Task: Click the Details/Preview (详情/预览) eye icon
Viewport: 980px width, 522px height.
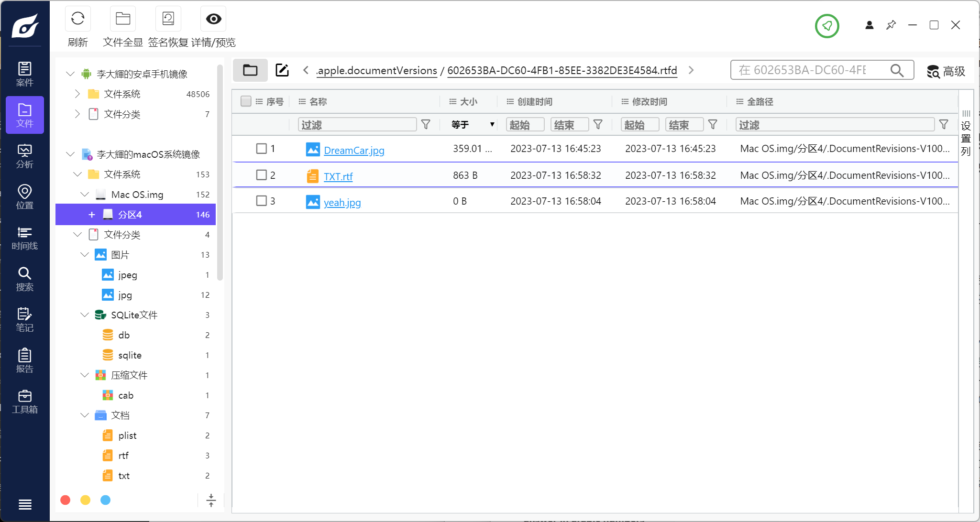Action: coord(213,19)
